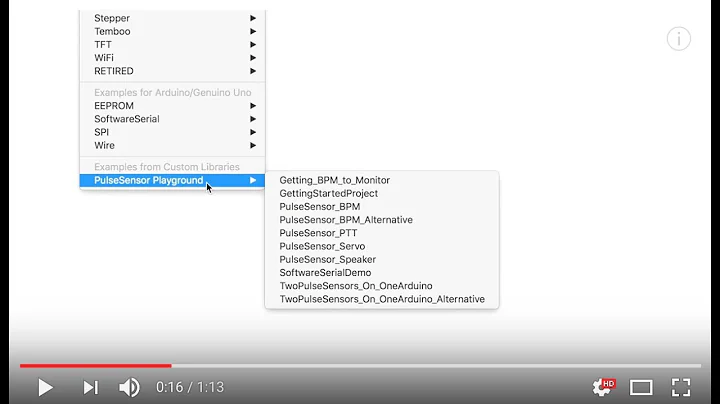Expand the arrow beside EEPROM

pos(253,106)
